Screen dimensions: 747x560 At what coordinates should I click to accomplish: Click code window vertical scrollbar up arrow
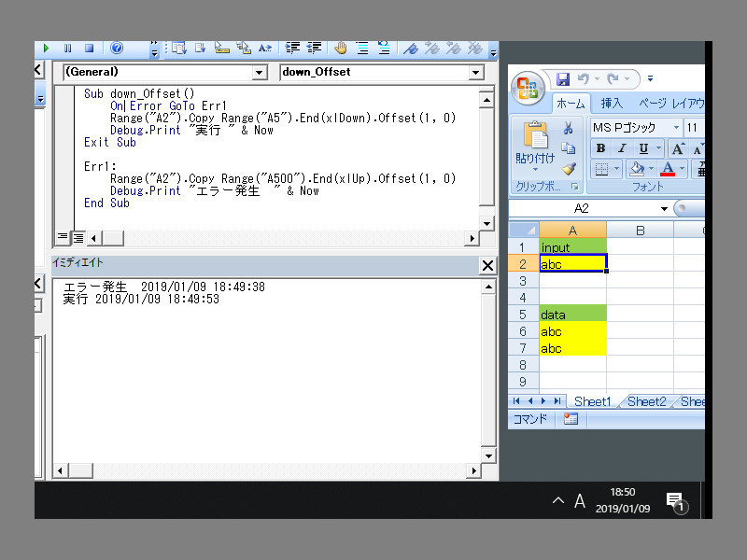pos(486,100)
